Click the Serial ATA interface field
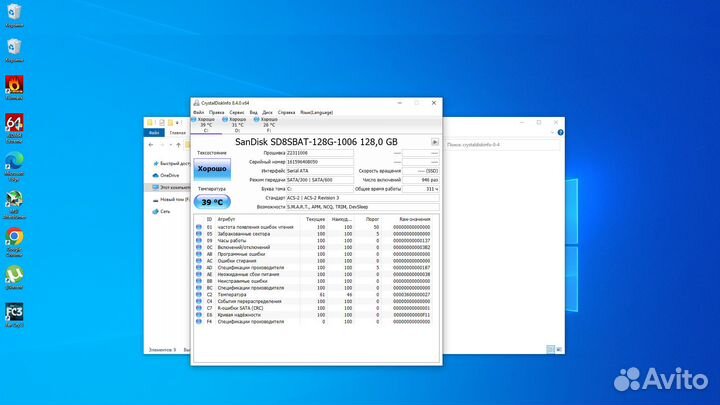 click(320, 171)
